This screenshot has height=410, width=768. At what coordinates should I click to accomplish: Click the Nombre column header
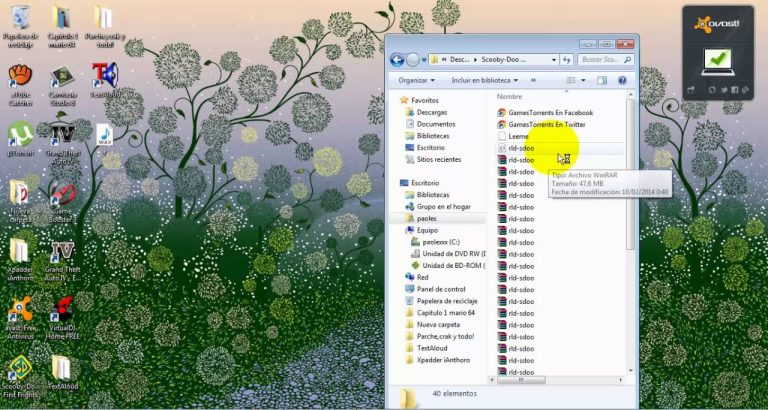tap(510, 97)
